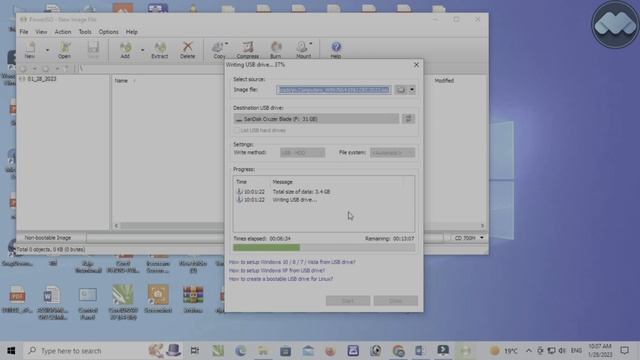Click the New image toolbar icon
The height and width of the screenshot is (360, 640).
(30, 50)
